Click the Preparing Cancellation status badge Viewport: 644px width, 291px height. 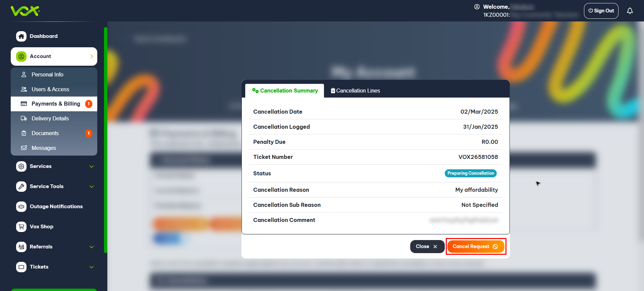click(470, 173)
